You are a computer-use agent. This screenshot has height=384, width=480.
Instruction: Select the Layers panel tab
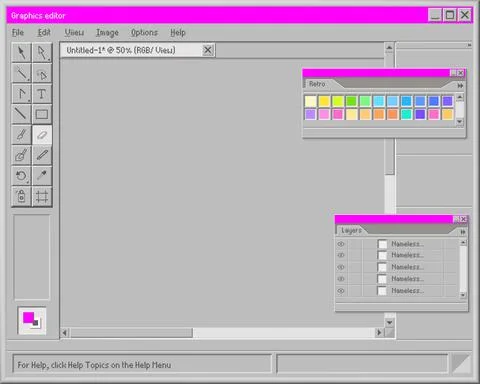(x=351, y=230)
